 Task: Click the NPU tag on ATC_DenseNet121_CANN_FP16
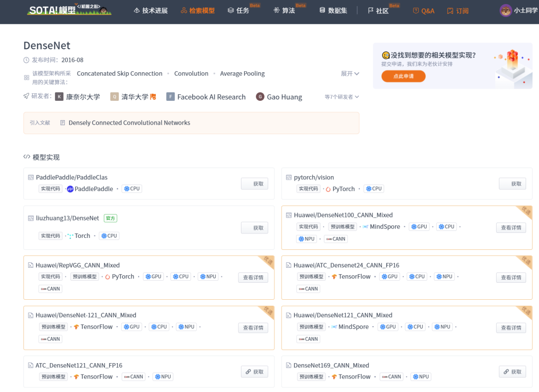pos(163,377)
